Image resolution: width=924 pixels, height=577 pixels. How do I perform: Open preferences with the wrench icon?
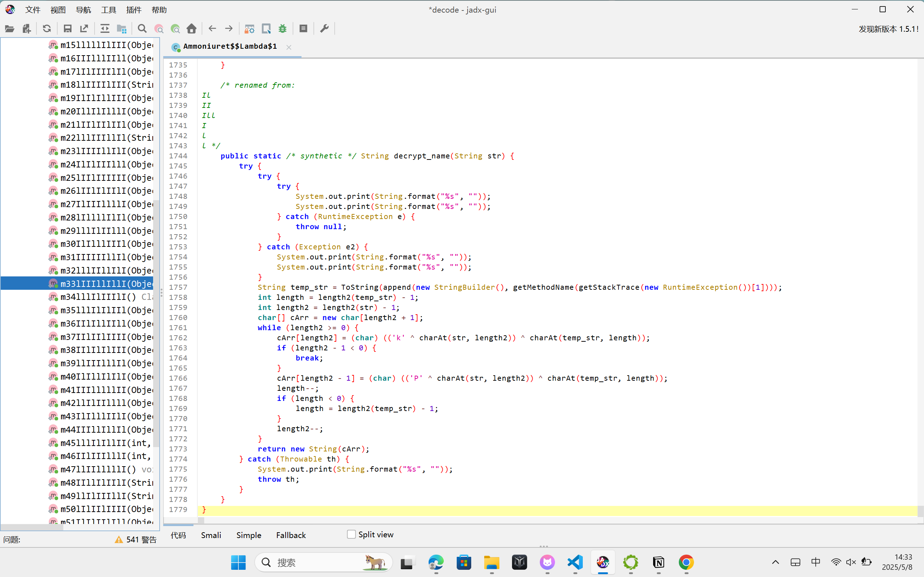click(324, 29)
